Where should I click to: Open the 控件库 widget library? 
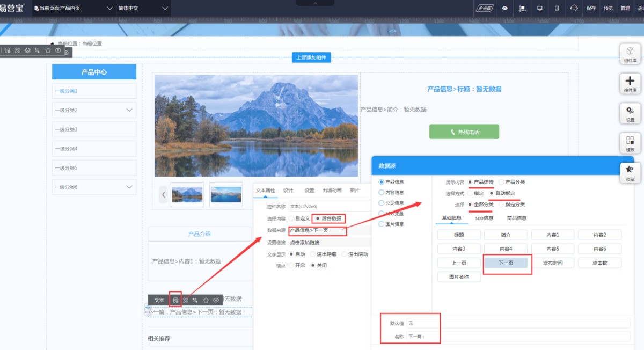pyautogui.click(x=630, y=84)
